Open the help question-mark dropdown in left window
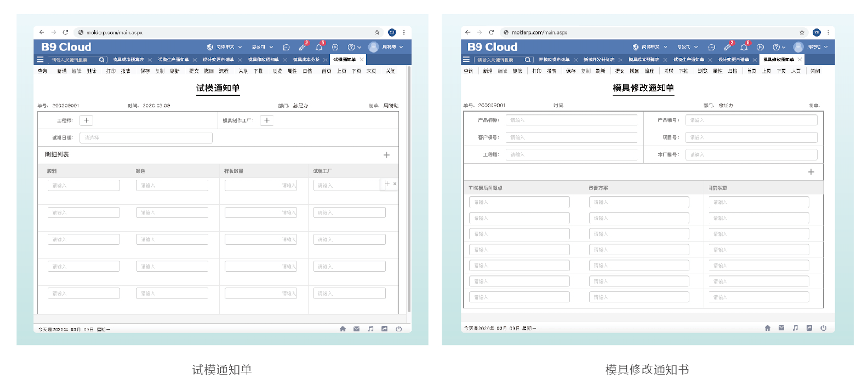 pyautogui.click(x=354, y=47)
